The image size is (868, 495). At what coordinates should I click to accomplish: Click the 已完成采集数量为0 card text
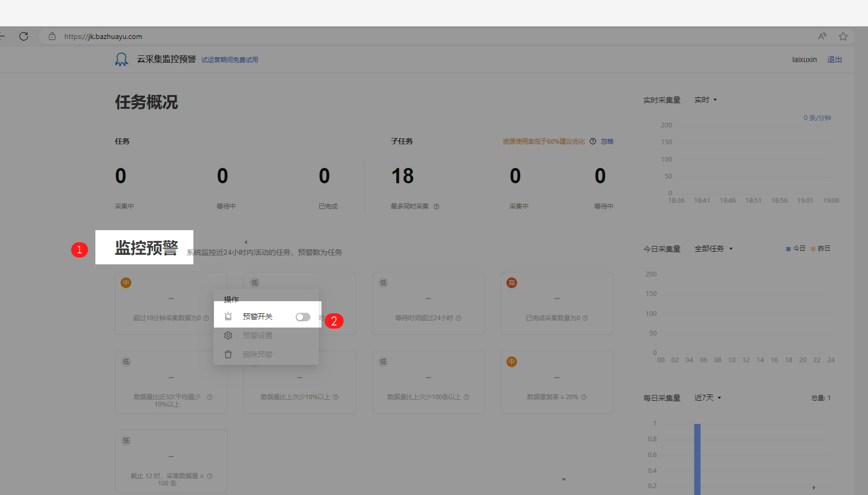click(x=553, y=318)
